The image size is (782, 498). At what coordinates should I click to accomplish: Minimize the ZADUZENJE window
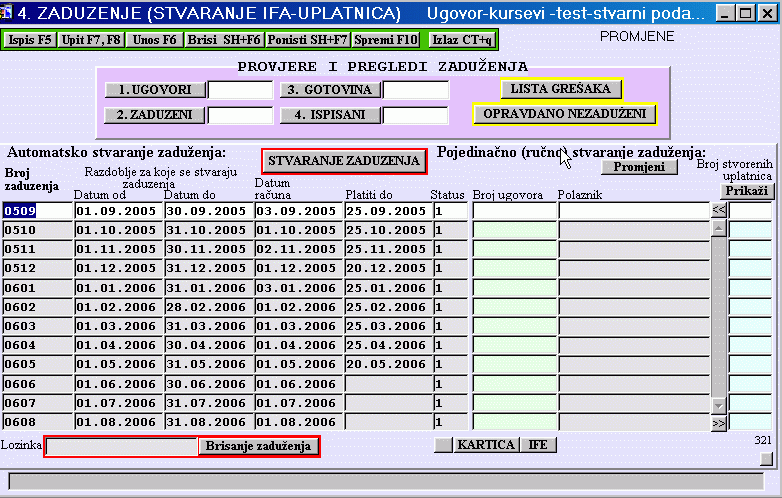[x=725, y=13]
